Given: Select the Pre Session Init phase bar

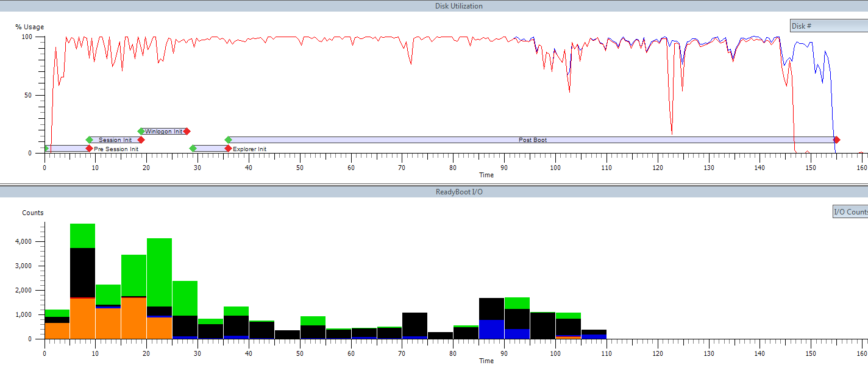Looking at the screenshot, I should pyautogui.click(x=67, y=148).
